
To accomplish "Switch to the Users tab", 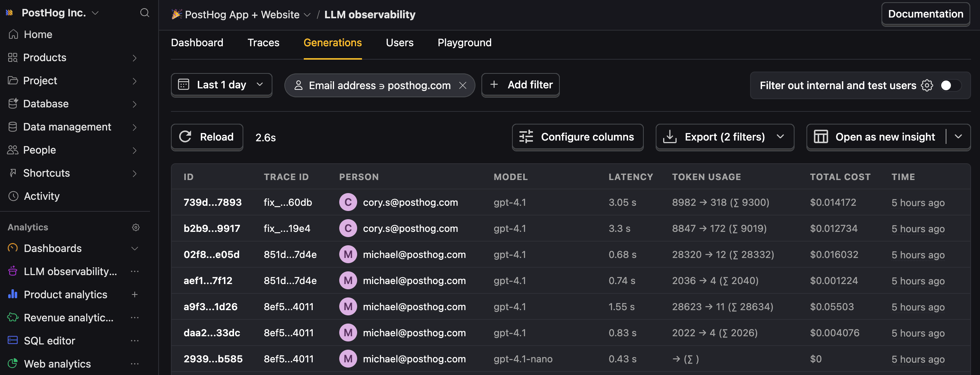I will 399,42.
